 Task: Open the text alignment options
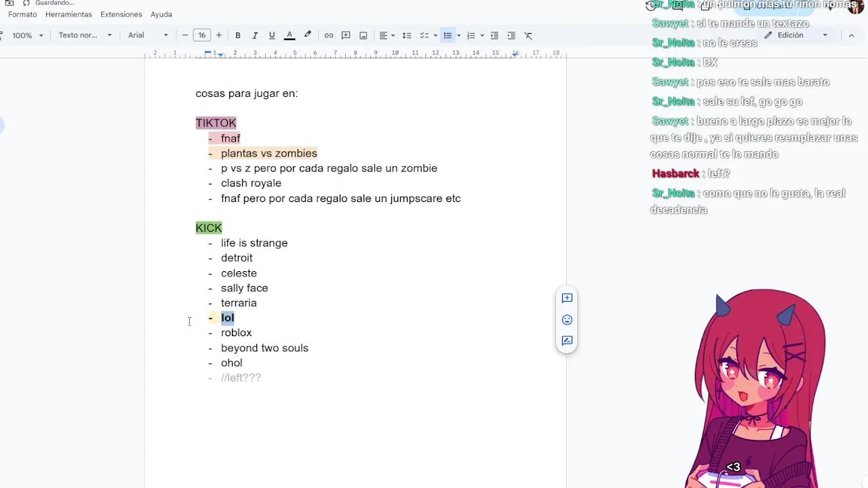click(387, 35)
